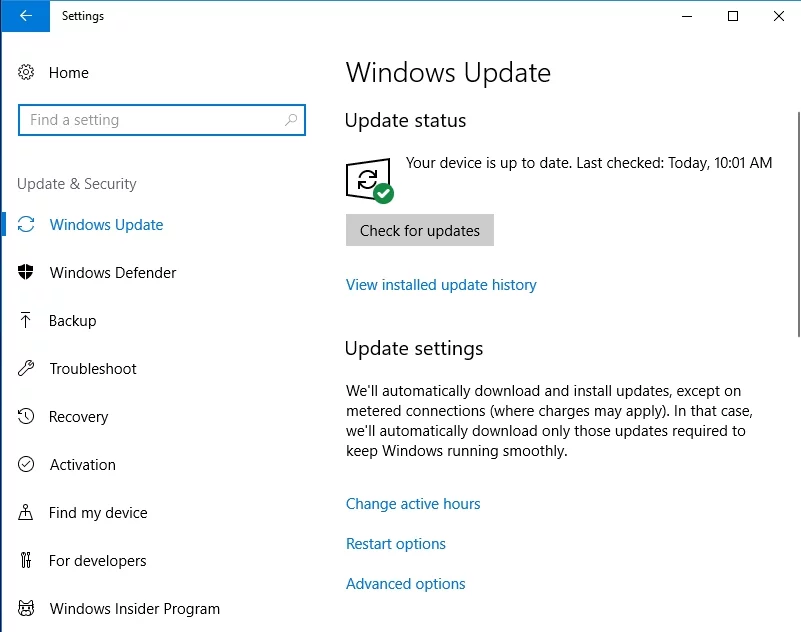The height and width of the screenshot is (632, 801).
Task: Click the 'Your device is up to date' status text
Action: [589, 163]
